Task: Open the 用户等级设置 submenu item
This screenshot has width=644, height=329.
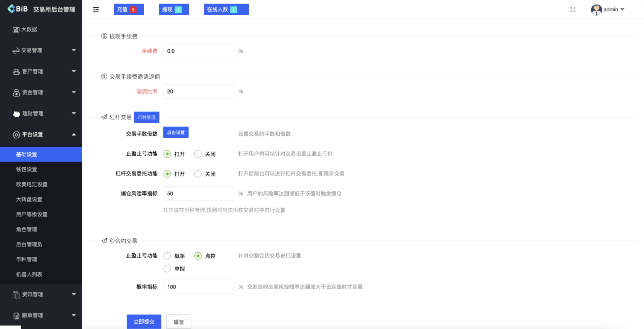Action: 41,214
